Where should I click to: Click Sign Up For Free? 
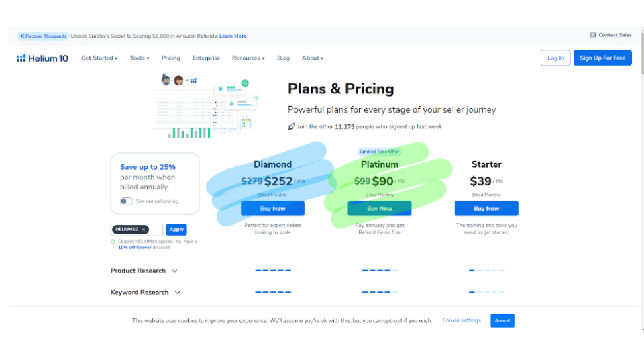click(x=602, y=58)
